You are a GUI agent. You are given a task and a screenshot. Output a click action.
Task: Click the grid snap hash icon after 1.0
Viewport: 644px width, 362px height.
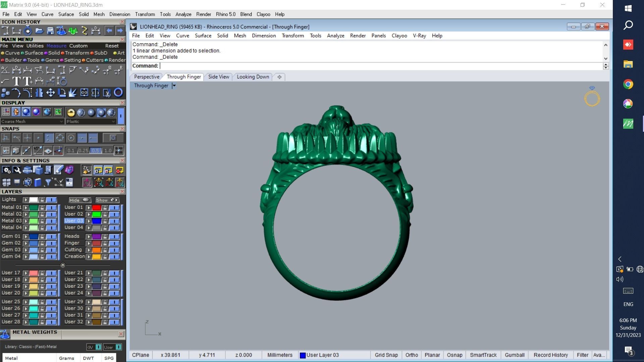pyautogui.click(x=119, y=150)
